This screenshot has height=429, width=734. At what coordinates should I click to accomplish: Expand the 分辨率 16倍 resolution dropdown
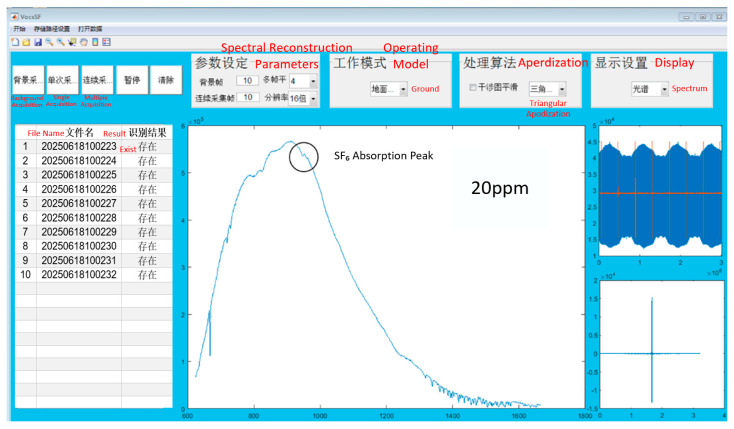303,99
